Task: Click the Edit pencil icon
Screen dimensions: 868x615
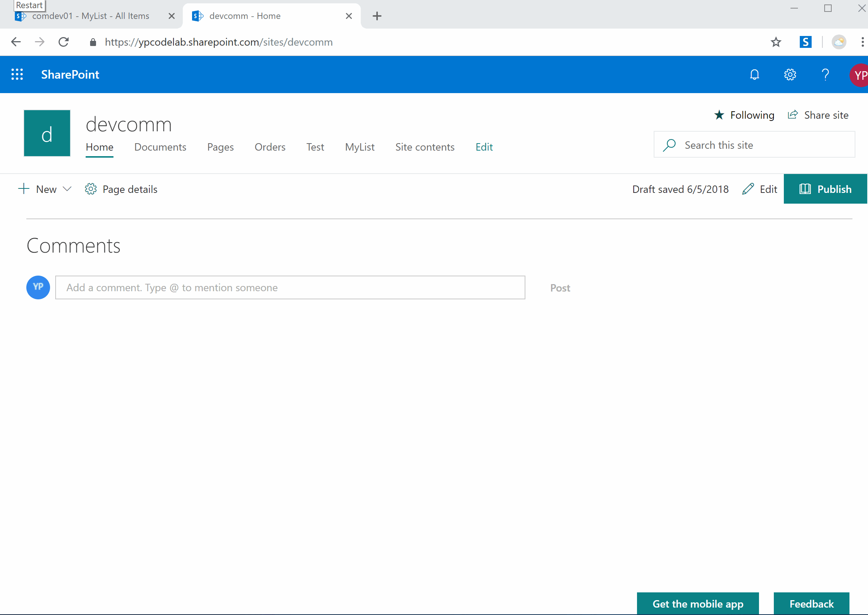Action: pyautogui.click(x=747, y=189)
